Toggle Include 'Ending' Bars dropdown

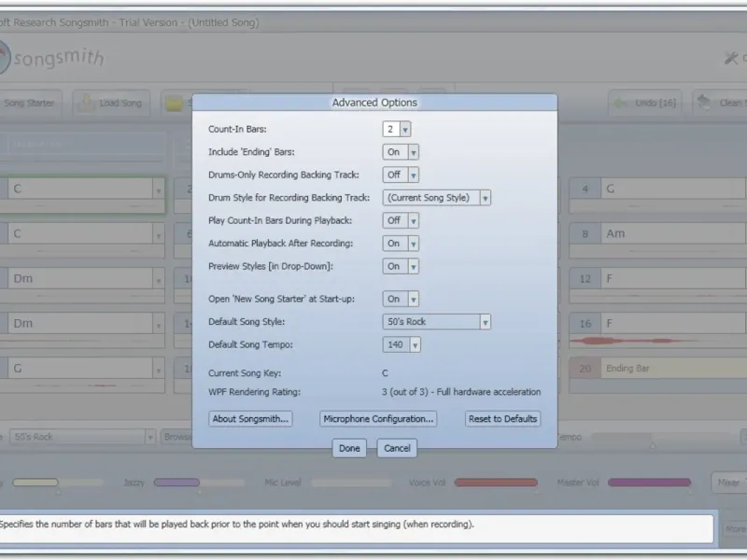401,152
